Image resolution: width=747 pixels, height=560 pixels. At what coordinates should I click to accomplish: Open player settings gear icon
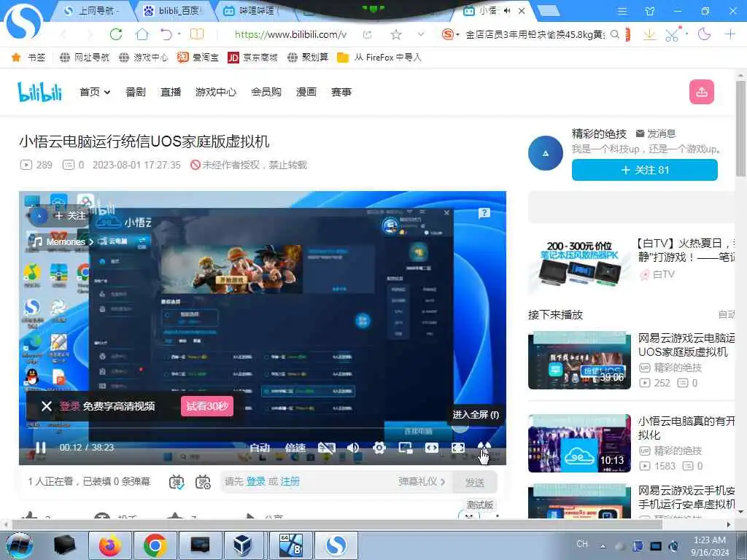coord(379,448)
